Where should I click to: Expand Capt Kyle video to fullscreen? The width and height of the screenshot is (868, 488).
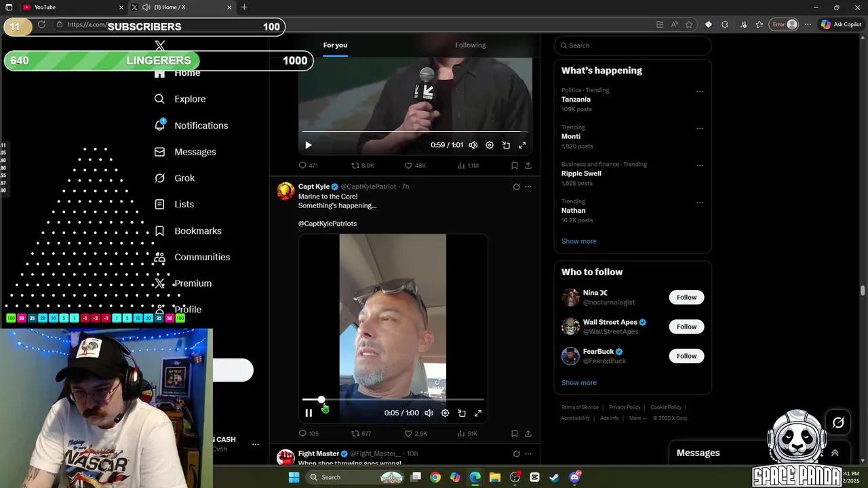point(478,413)
